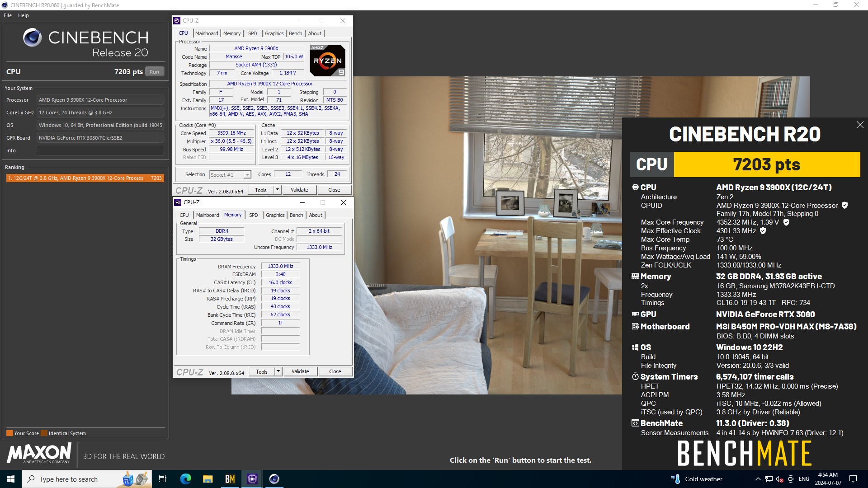Click the CPU-Z title bar icon in upper window
Viewport: 868px width, 488px height.
click(177, 21)
